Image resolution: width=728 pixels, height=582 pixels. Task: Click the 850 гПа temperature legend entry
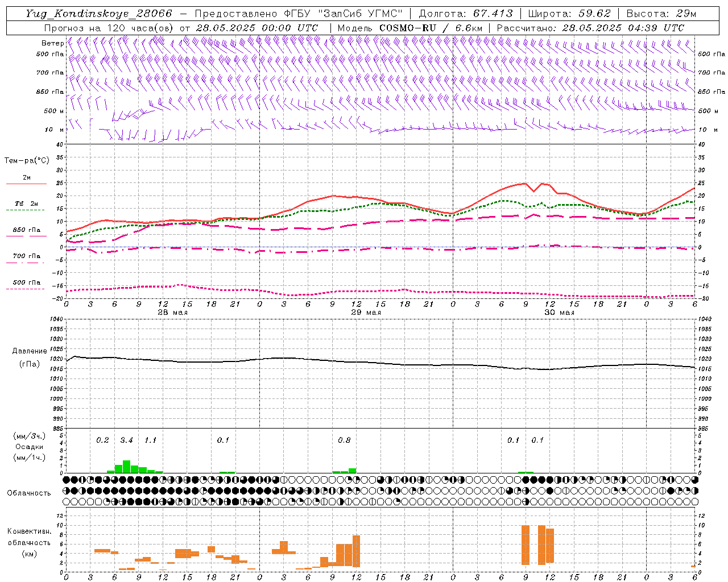27,231
